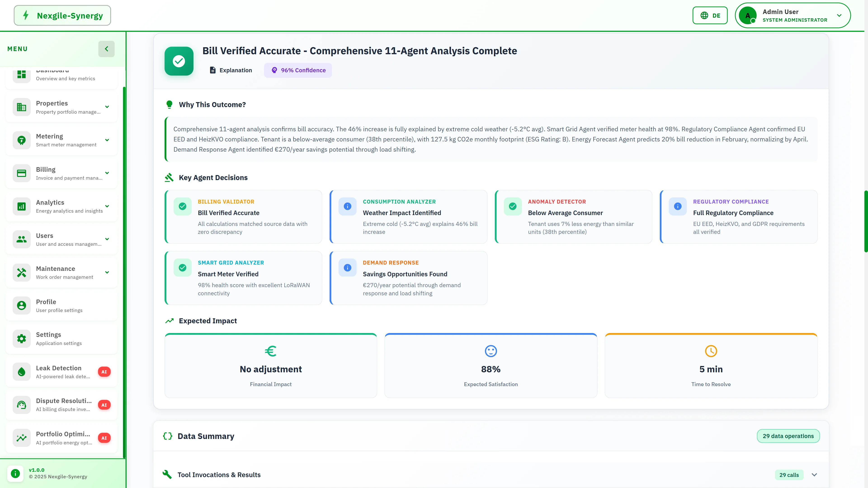Viewport: 868px width, 488px height.
Task: Click the AI badge on Leak Detection
Action: 104,371
